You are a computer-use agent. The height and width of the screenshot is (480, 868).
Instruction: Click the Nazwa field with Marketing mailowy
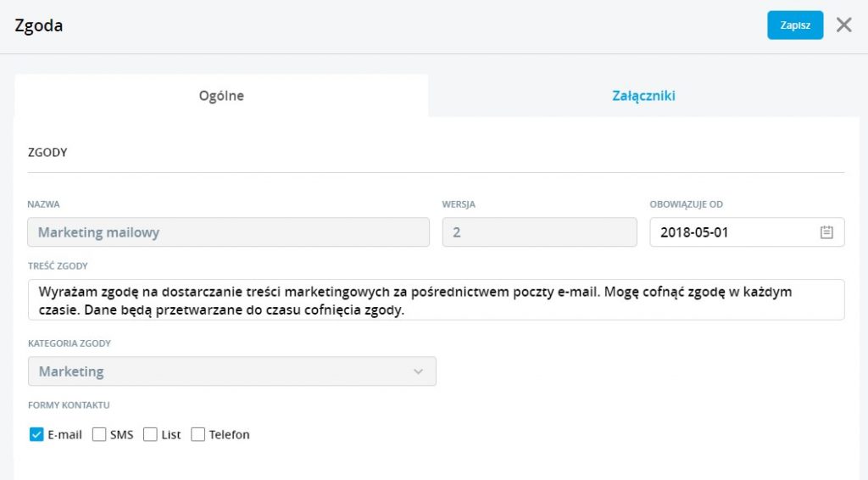coord(228,232)
